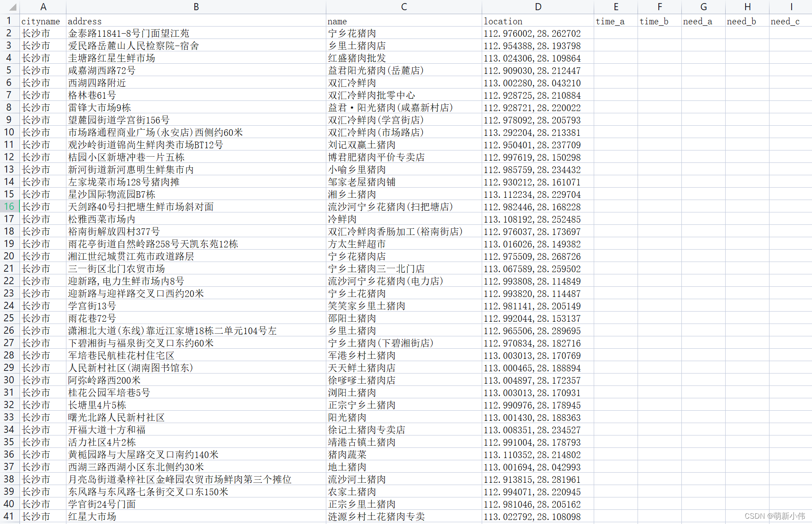Select column E header
Viewport: 812px width, 524px height.
[616, 7]
